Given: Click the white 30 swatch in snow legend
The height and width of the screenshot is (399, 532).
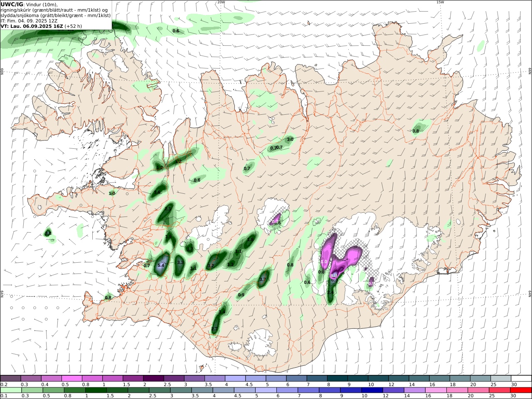Looking at the screenshot, I should tap(521, 378).
